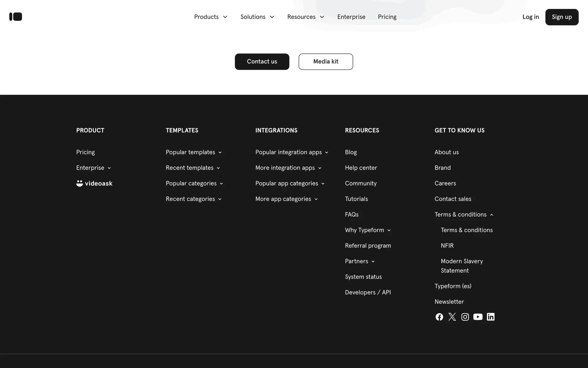Open the Solutions menu in navbar
588x368 pixels.
pyautogui.click(x=257, y=17)
